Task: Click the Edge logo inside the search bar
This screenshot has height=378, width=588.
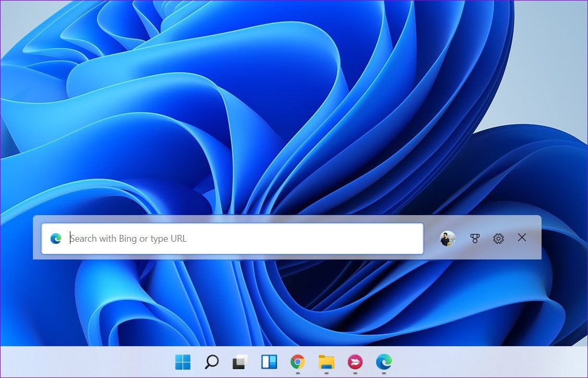Action: point(56,239)
